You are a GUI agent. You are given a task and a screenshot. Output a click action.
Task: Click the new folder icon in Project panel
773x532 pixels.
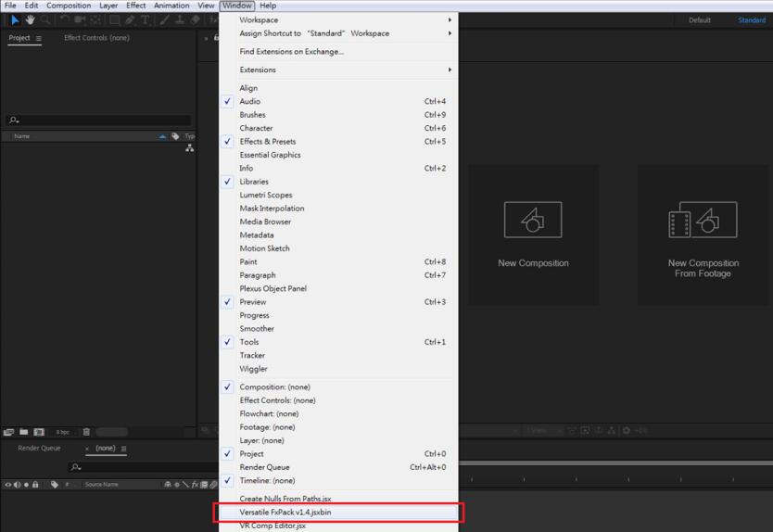[24, 432]
